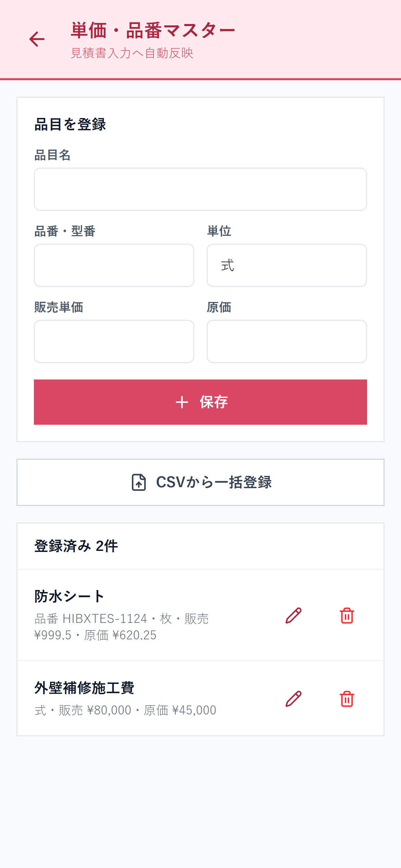Open CSVから一括登録 bulk import

(x=200, y=482)
